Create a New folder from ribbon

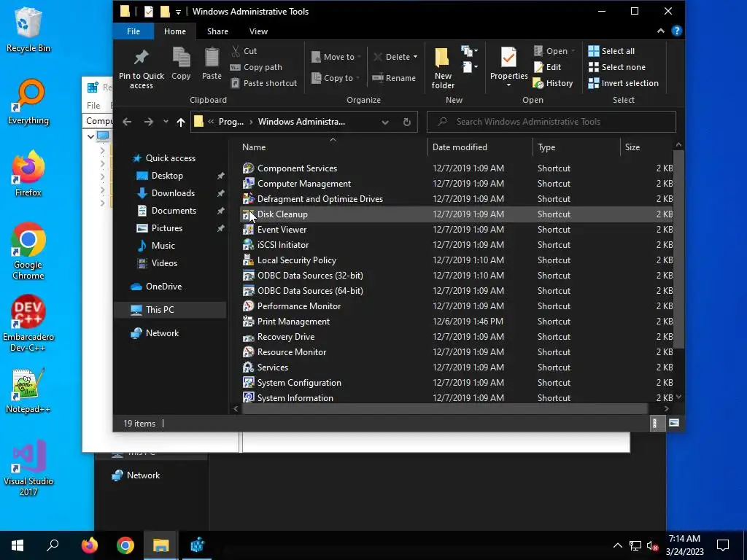point(443,68)
